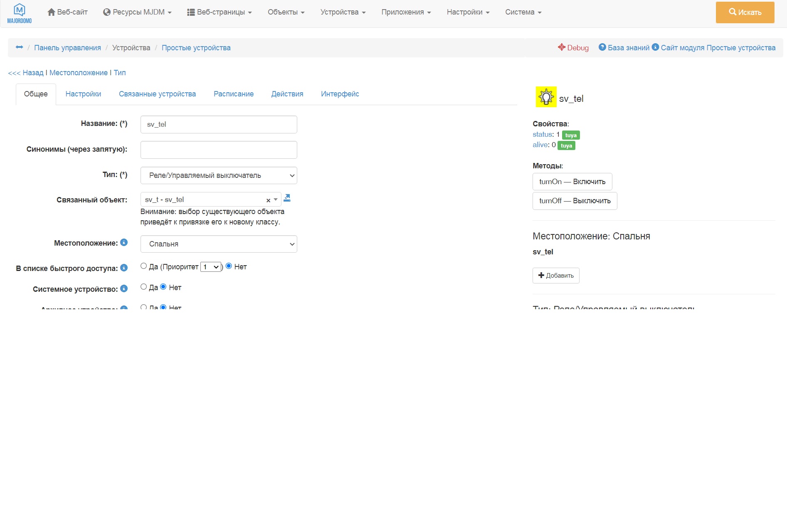The image size is (787, 532).
Task: Expand the Ресурсы MJDM menu
Action: click(x=137, y=12)
